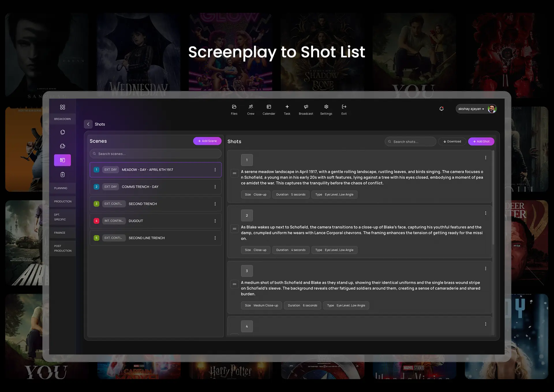Open the Crew section
The width and height of the screenshot is (554, 392).
(x=250, y=109)
